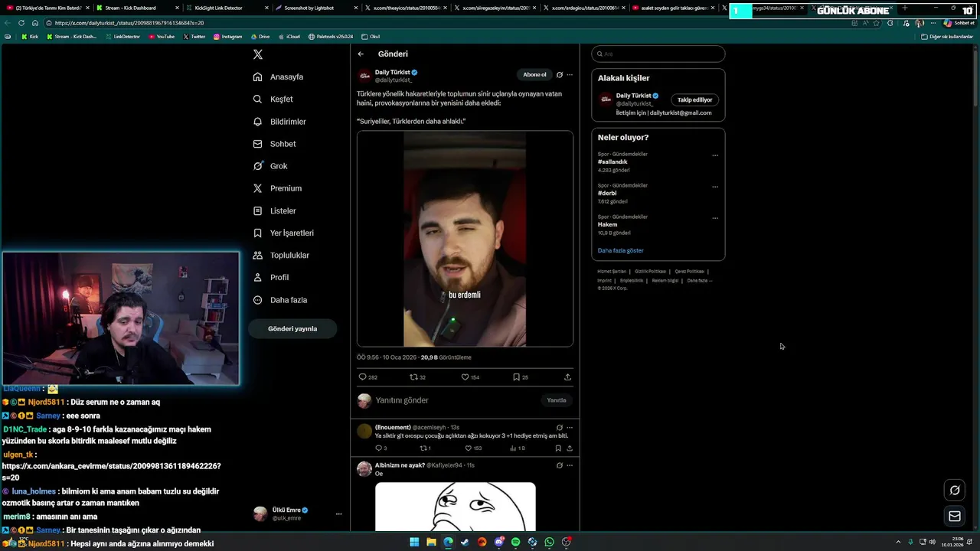Open more options on Enouement reply
The image size is (980, 551).
tap(570, 428)
